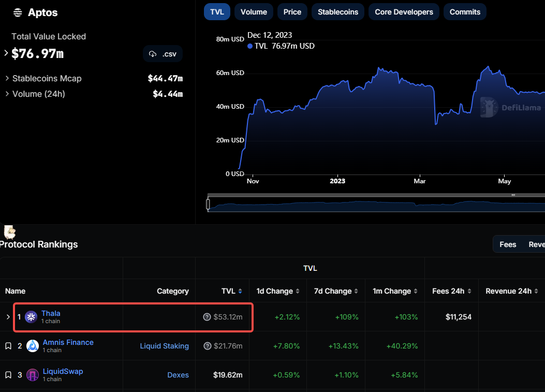The height and width of the screenshot is (392, 545).
Task: Bookmark the LiquidSwap protocol
Action: (8, 375)
